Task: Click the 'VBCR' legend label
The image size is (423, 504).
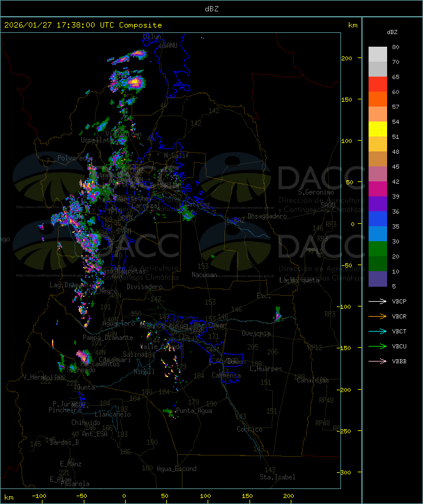Action: click(x=399, y=316)
